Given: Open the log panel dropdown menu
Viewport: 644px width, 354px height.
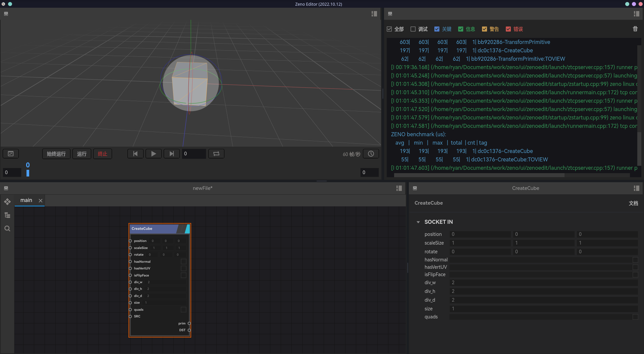Looking at the screenshot, I should [x=390, y=14].
